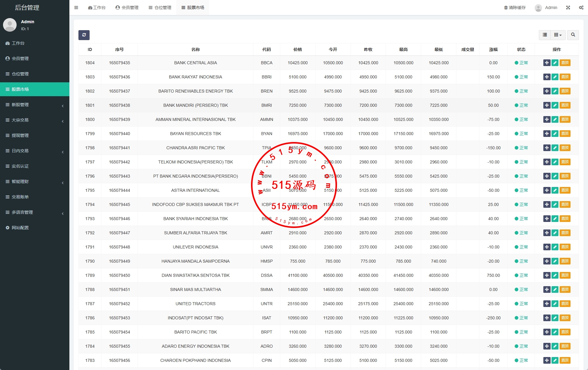Click 清除缓存 clear cache link
The height and width of the screenshot is (370, 588).
[x=515, y=8]
